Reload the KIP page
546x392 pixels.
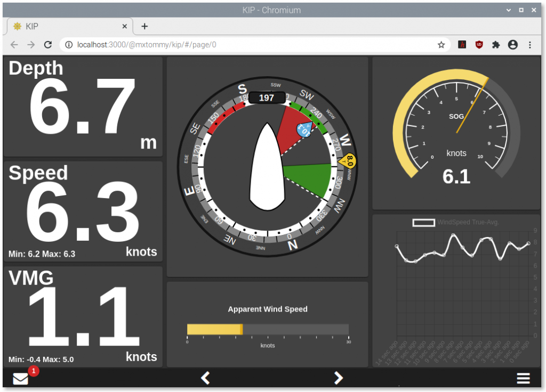pyautogui.click(x=47, y=45)
